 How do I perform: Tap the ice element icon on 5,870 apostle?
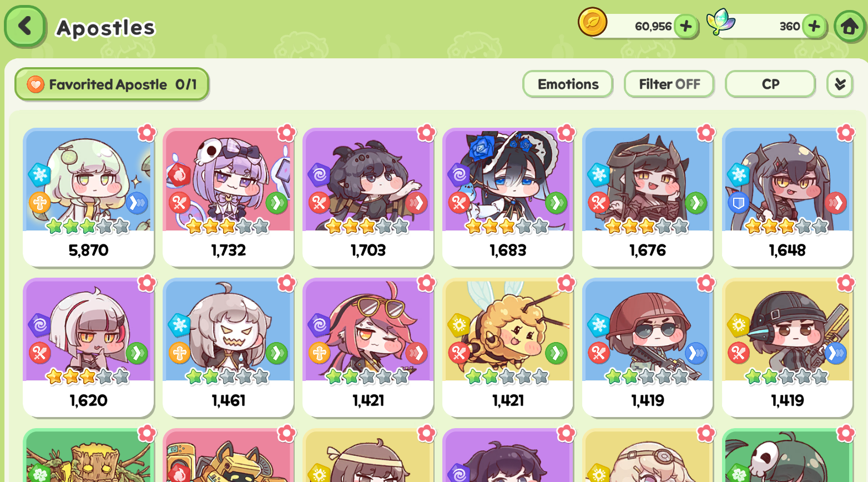[40, 175]
